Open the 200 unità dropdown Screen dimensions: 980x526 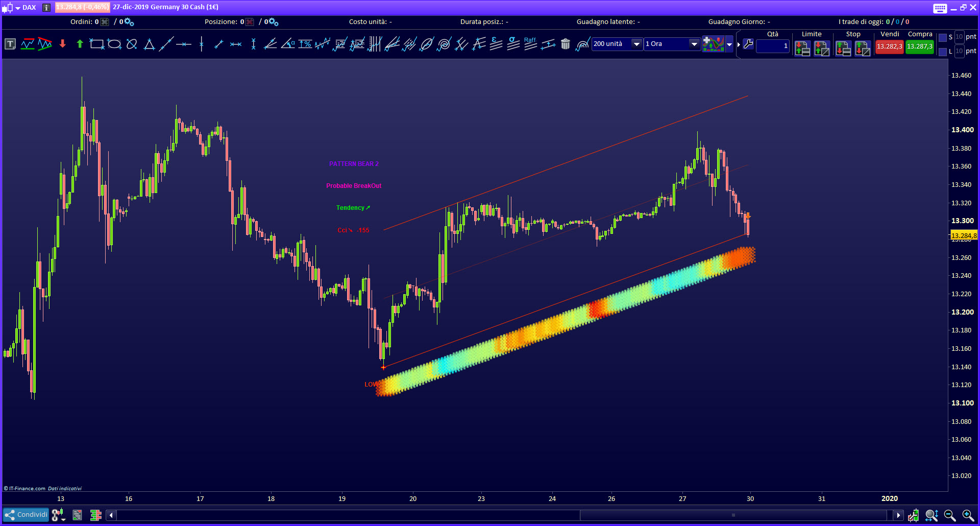[x=636, y=44]
